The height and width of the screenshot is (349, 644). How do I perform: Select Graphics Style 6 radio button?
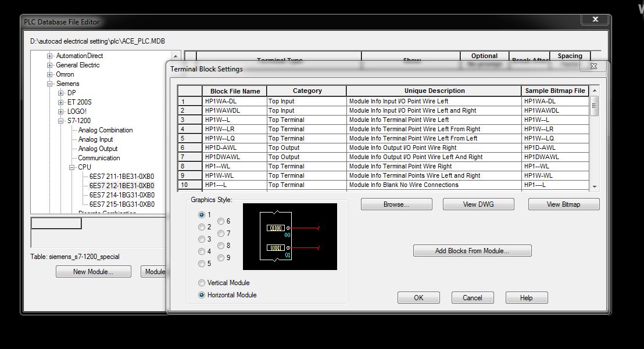(x=221, y=221)
